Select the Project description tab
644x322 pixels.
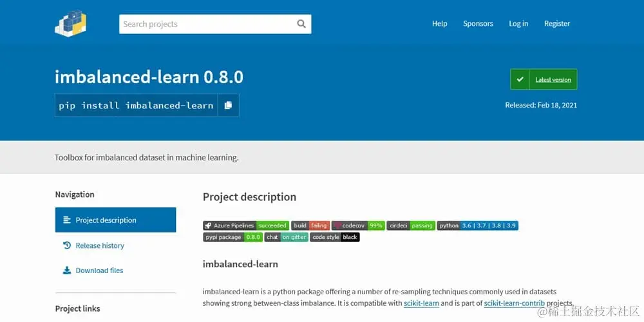[115, 220]
